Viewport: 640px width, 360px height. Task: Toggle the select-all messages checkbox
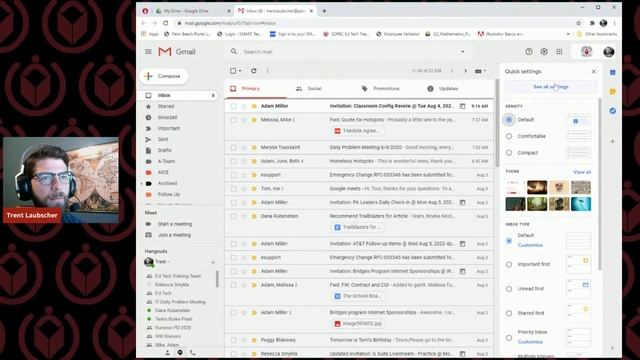[x=233, y=71]
